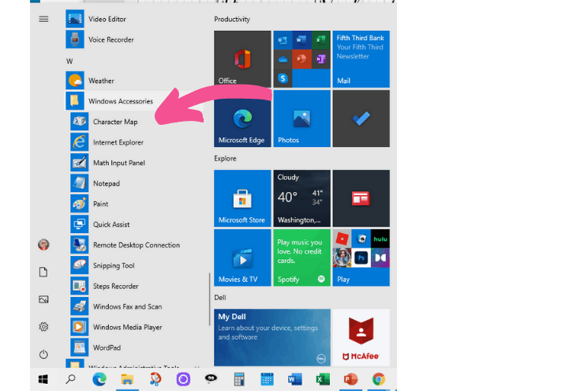Viewport: 588px width, 391px height.
Task: Open taskbar Search magnifier
Action: pyautogui.click(x=70, y=379)
